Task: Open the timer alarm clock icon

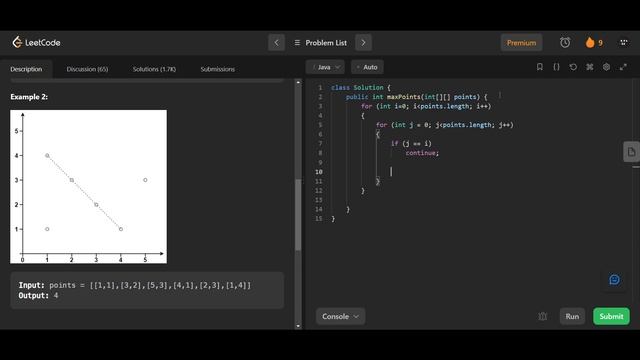Action: 565,42
